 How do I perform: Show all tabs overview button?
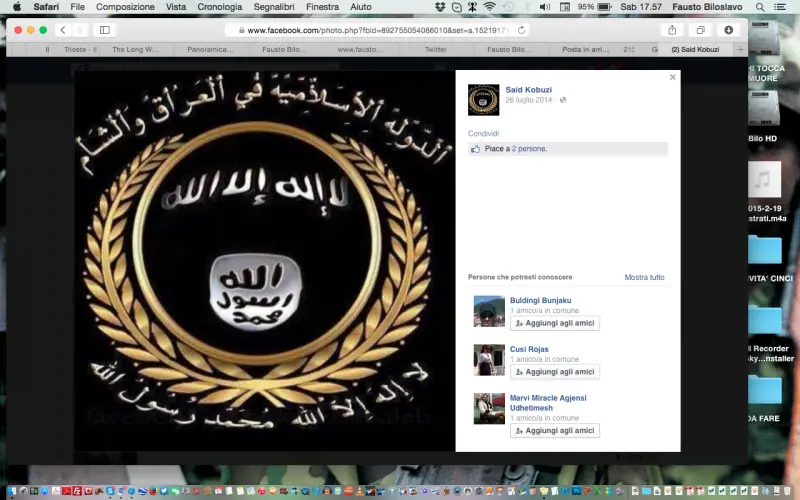(701, 30)
